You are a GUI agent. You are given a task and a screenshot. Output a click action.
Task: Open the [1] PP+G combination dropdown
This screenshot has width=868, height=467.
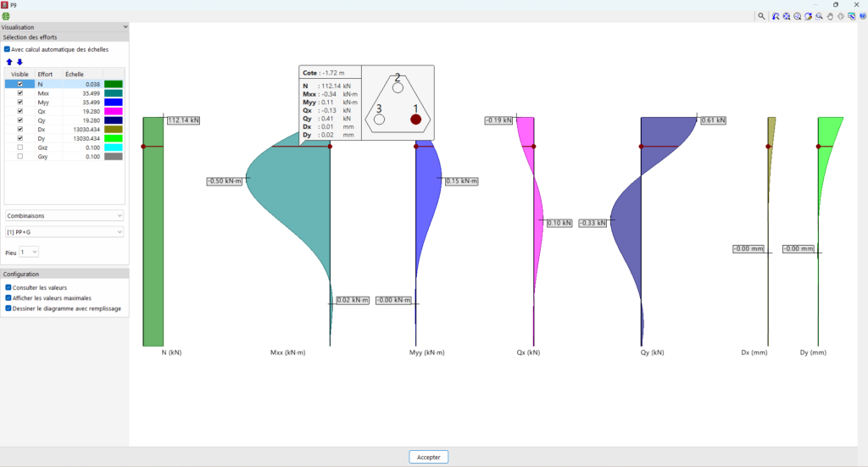(x=64, y=232)
